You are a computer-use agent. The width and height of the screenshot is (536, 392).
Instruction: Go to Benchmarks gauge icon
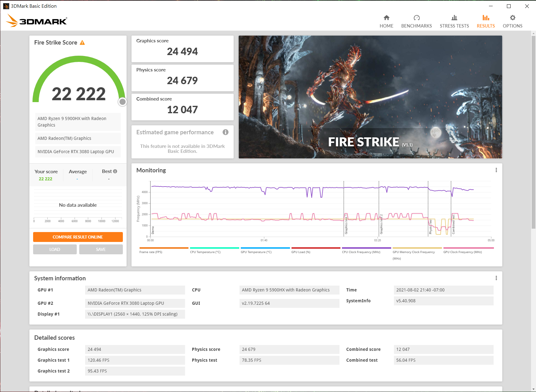click(x=417, y=18)
